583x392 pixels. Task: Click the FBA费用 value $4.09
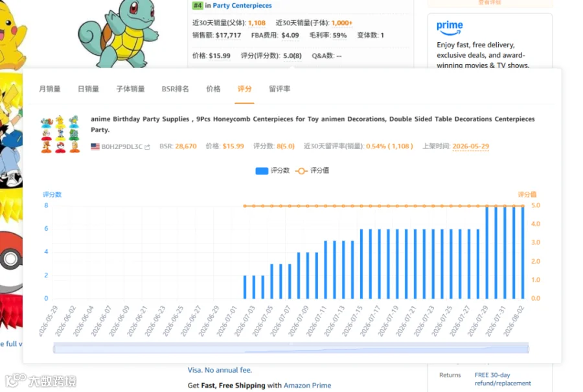(290, 36)
